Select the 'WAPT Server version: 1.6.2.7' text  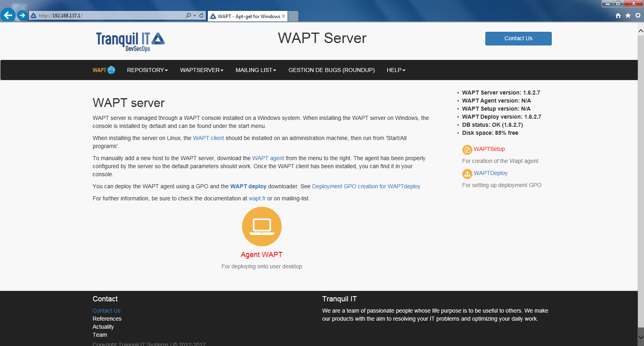501,93
